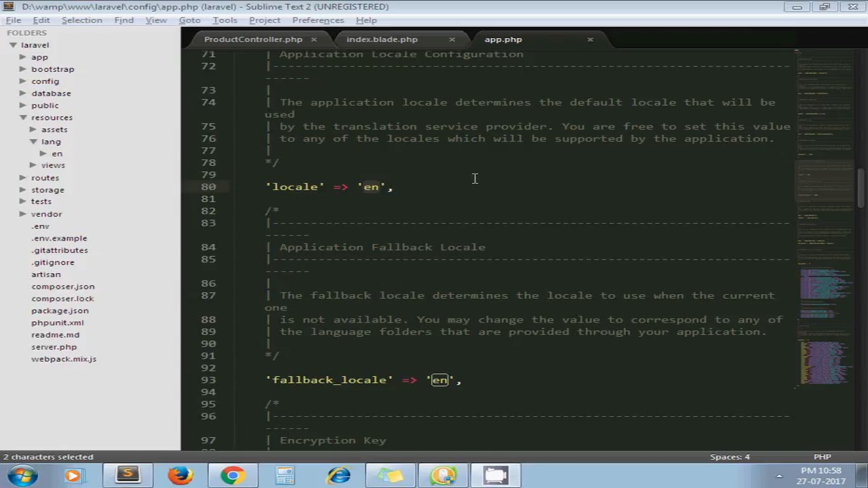
Task: Click the 'fallback_locale' key text
Action: click(x=330, y=380)
